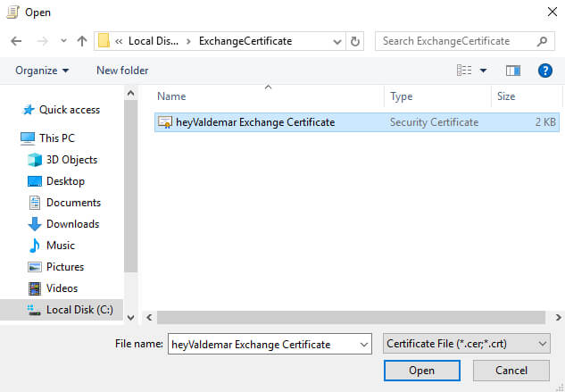The width and height of the screenshot is (565, 392).
Task: Click the file list horizontal scrollbar thumb
Action: (351, 317)
